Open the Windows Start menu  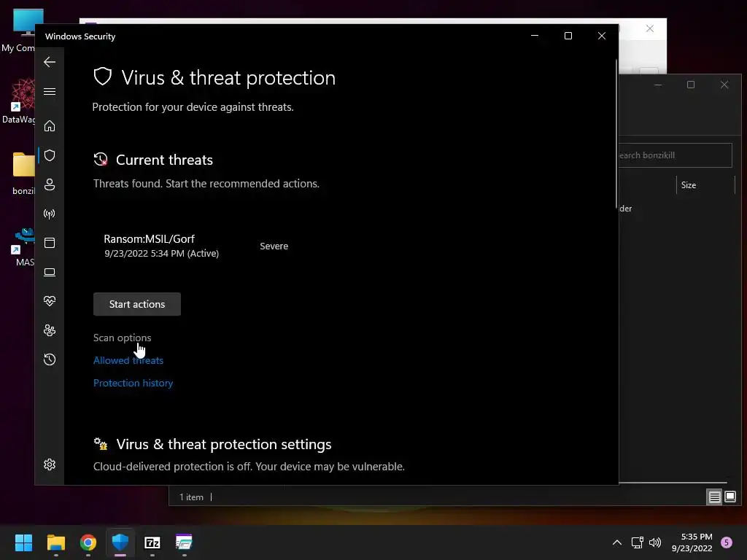23,542
